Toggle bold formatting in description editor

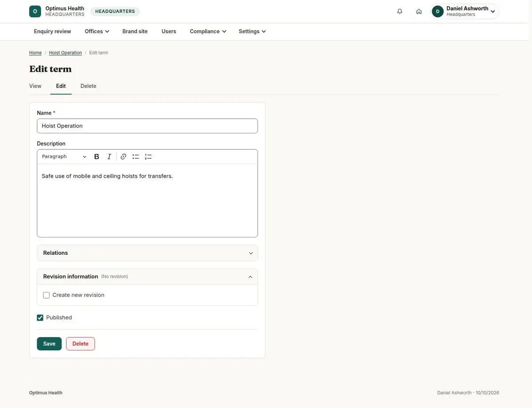click(x=97, y=157)
